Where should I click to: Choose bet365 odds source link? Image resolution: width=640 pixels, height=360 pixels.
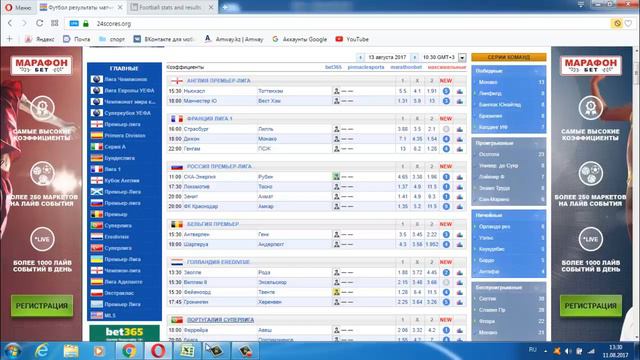coord(333,67)
